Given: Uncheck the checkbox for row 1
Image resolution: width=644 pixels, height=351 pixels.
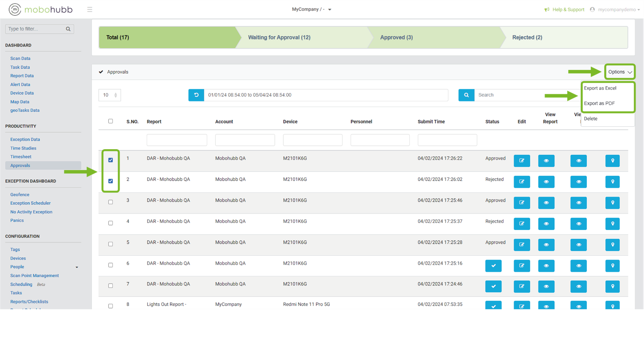Looking at the screenshot, I should 111,160.
